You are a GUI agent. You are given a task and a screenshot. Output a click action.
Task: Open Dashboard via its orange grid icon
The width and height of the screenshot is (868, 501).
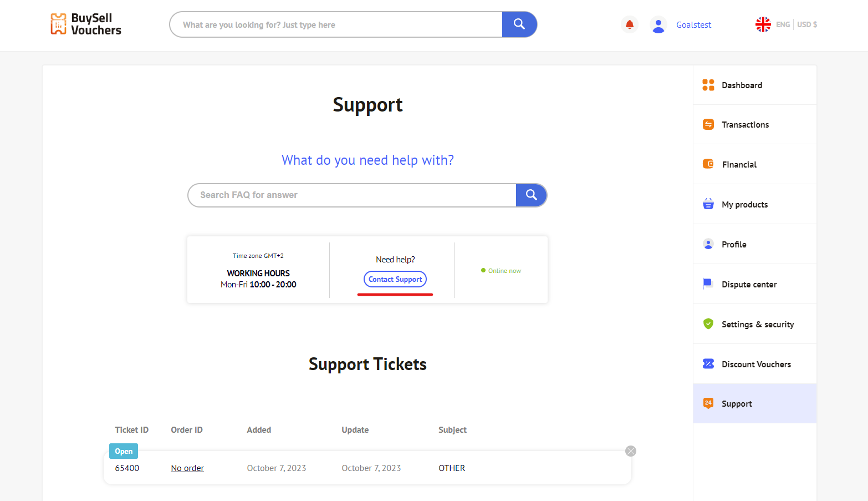(x=708, y=85)
